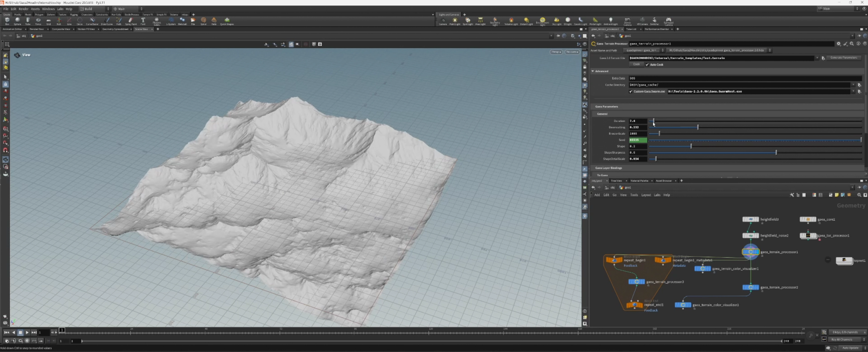Open the Persp camera dropdown
The width and height of the screenshot is (868, 352).
556,52
